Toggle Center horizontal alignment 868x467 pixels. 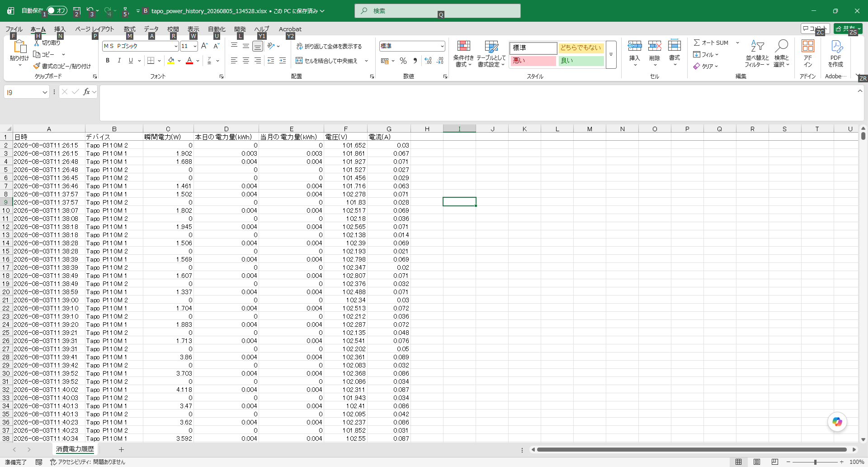point(245,61)
